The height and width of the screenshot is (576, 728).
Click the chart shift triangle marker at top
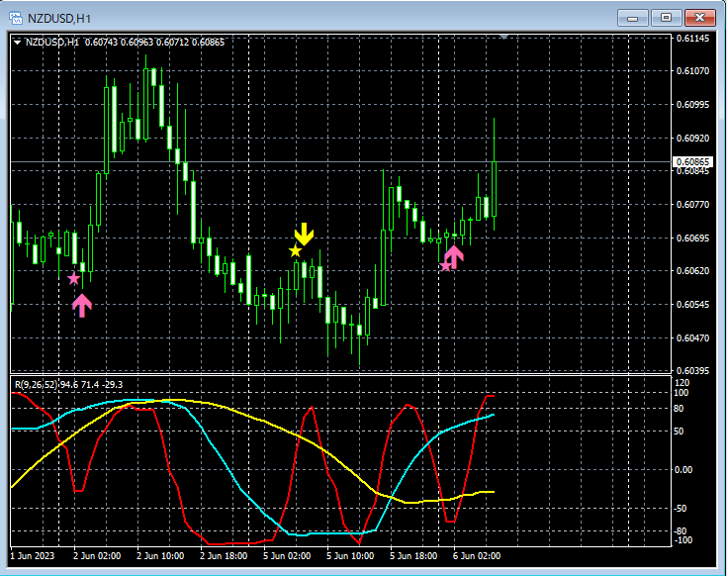click(503, 37)
